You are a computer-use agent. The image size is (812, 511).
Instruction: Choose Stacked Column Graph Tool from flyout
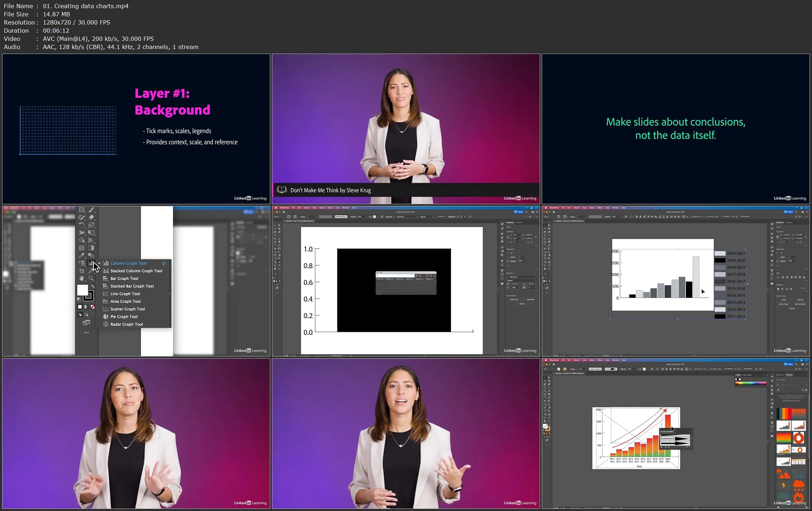pos(136,271)
